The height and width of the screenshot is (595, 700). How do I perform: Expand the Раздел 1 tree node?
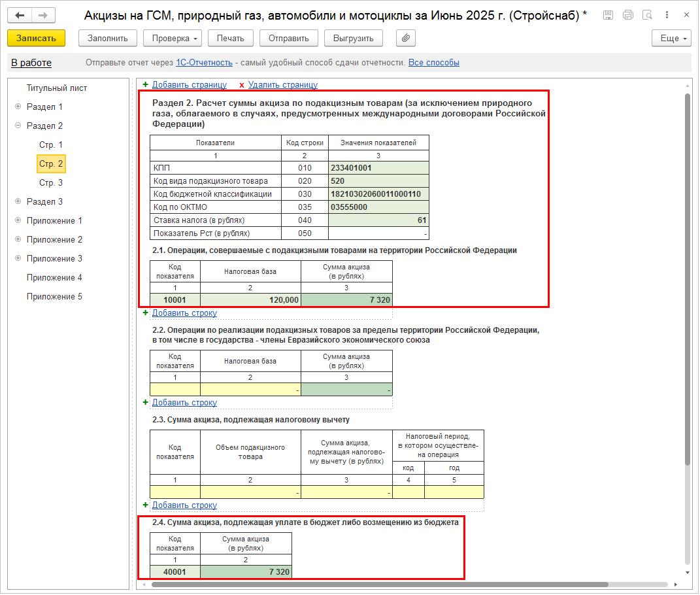[x=18, y=107]
